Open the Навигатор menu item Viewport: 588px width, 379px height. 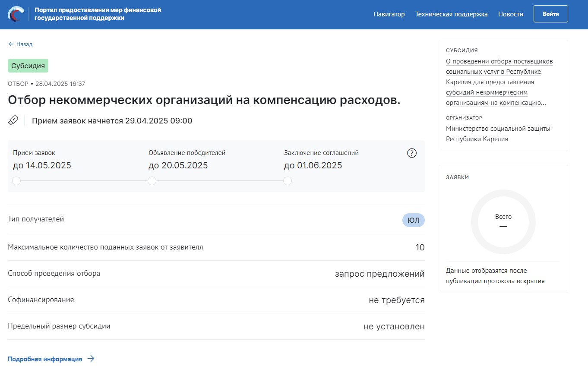(389, 14)
